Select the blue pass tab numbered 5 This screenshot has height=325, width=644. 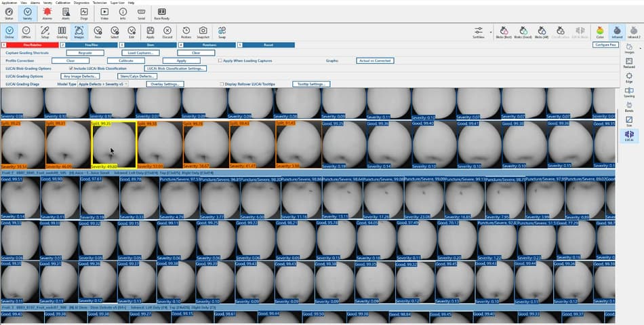[266, 45]
